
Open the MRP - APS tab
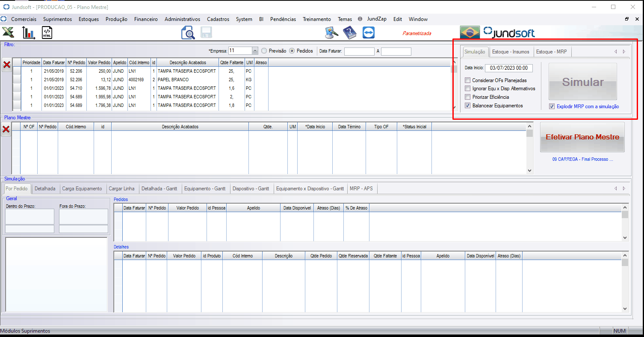(x=361, y=189)
